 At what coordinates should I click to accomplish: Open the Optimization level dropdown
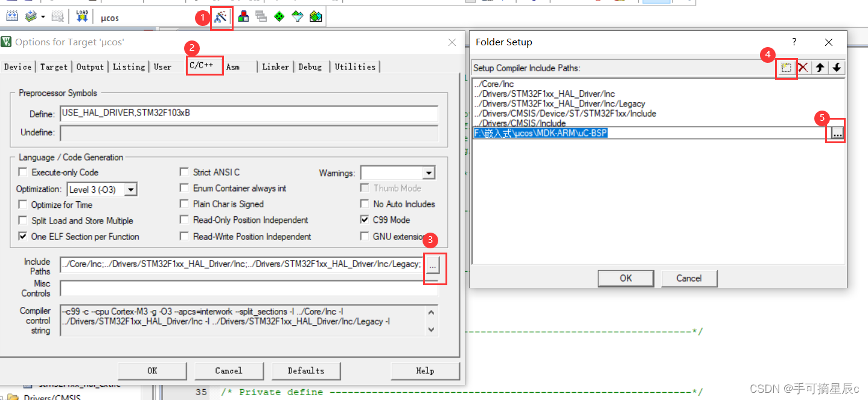tap(130, 189)
